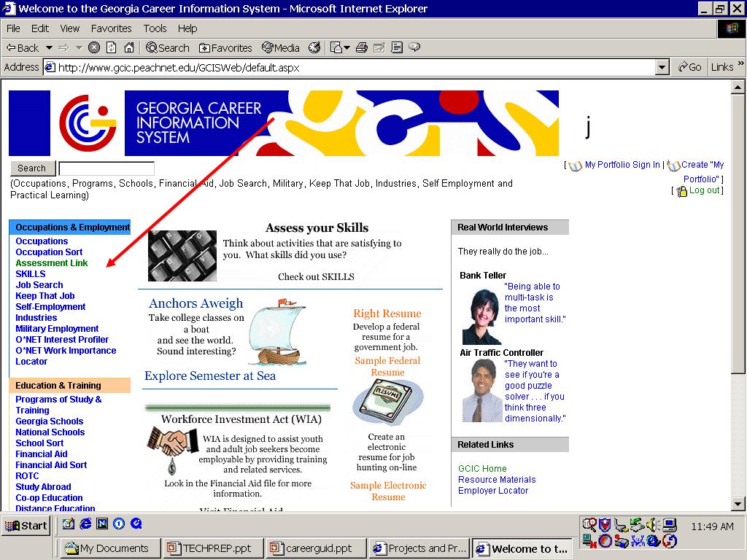Click the Edit page toolbar icon
Screen dimensions: 747x560
pos(379,47)
